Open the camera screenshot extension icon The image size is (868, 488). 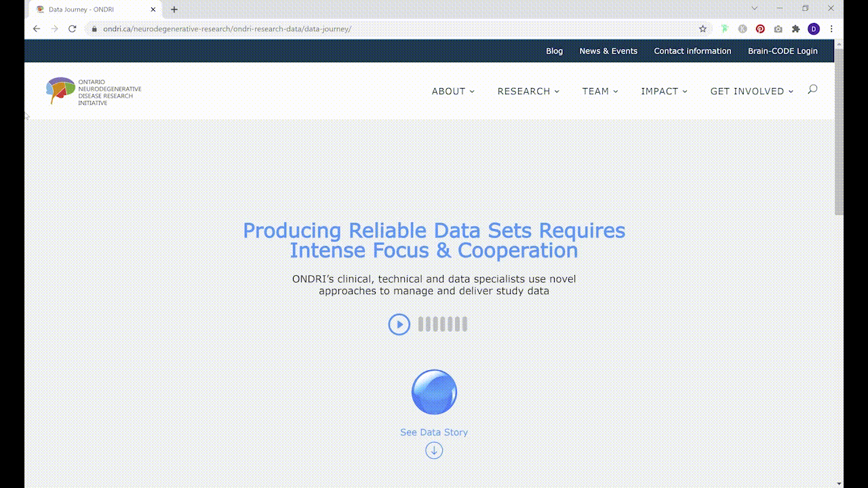click(x=778, y=29)
